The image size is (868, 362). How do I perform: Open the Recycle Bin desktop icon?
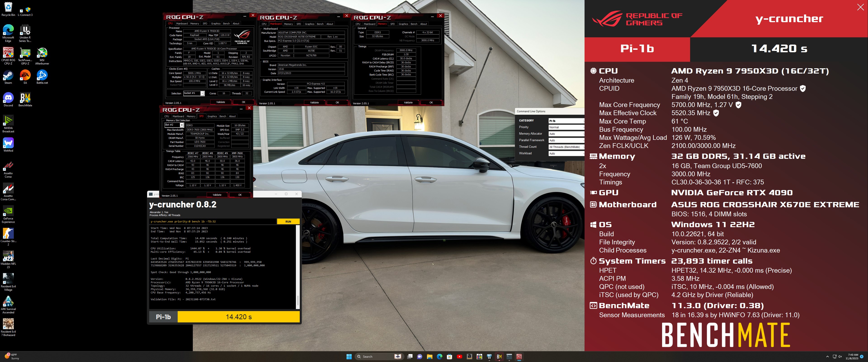coord(8,9)
